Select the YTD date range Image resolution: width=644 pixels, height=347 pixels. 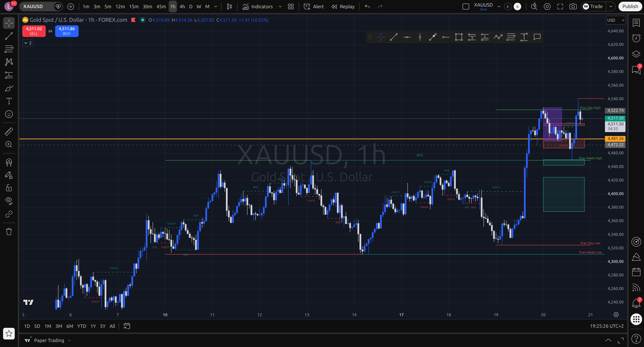coord(82,326)
